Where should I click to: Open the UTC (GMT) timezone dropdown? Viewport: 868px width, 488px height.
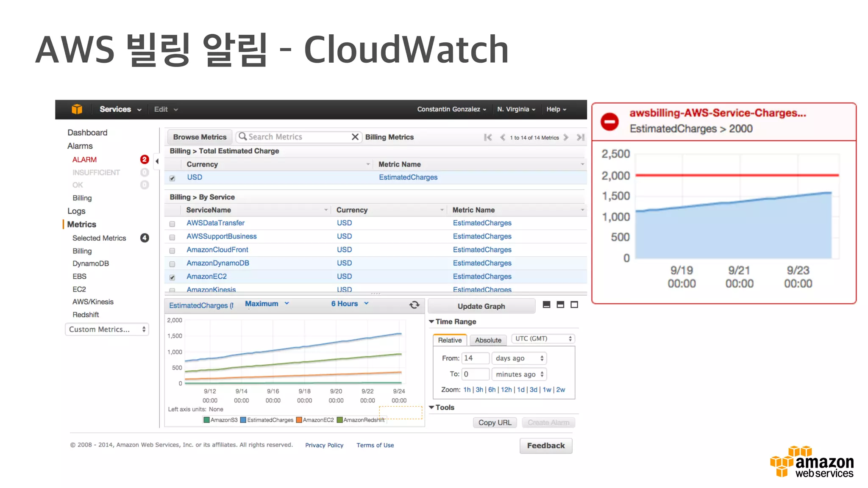pos(543,338)
